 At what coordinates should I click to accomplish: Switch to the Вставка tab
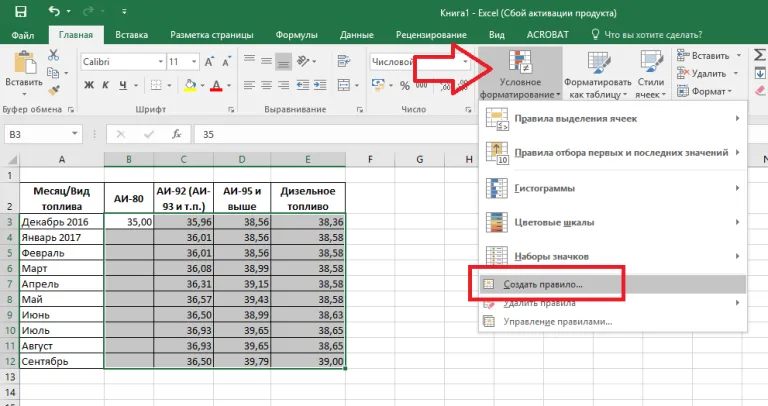pyautogui.click(x=131, y=35)
